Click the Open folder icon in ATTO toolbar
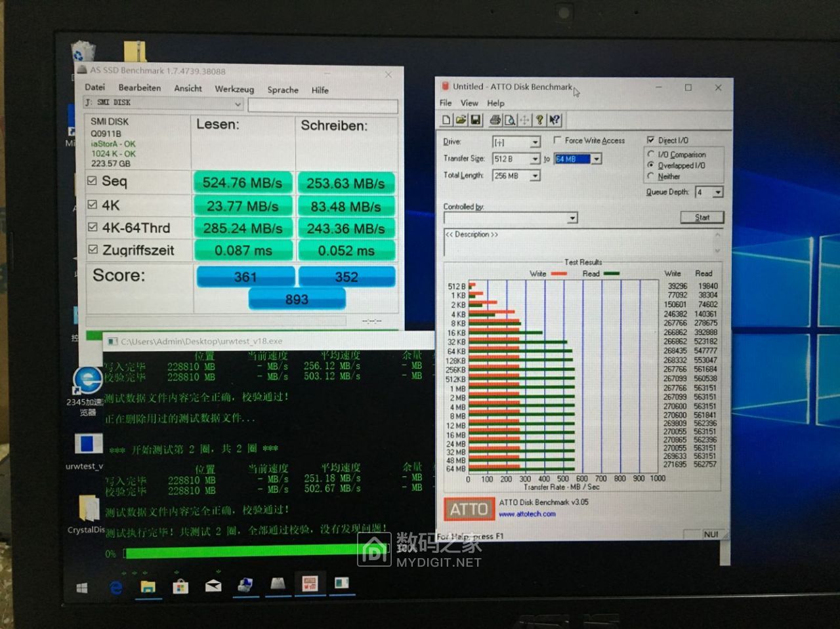Screen dimensions: 840x629 (x=461, y=120)
